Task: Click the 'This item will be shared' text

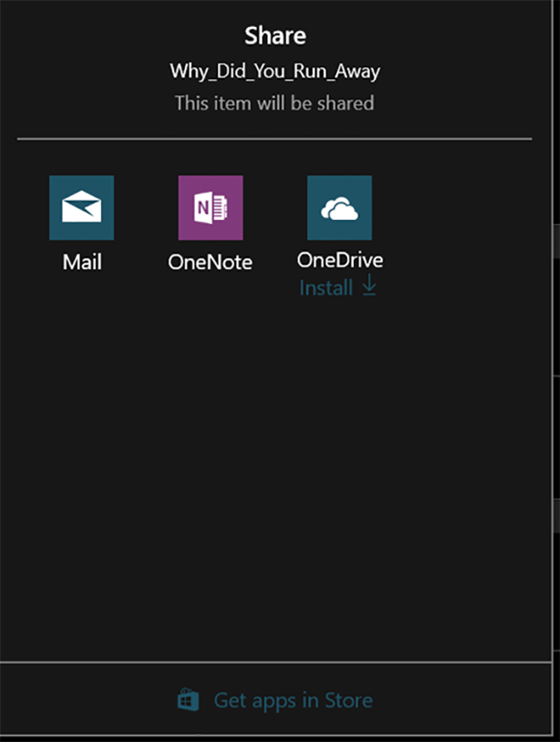Action: pyautogui.click(x=275, y=103)
